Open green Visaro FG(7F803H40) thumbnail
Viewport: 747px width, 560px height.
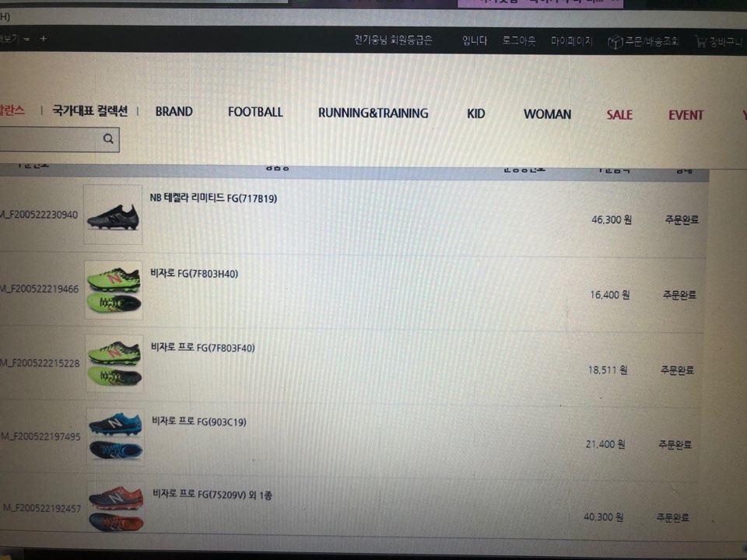pos(114,289)
